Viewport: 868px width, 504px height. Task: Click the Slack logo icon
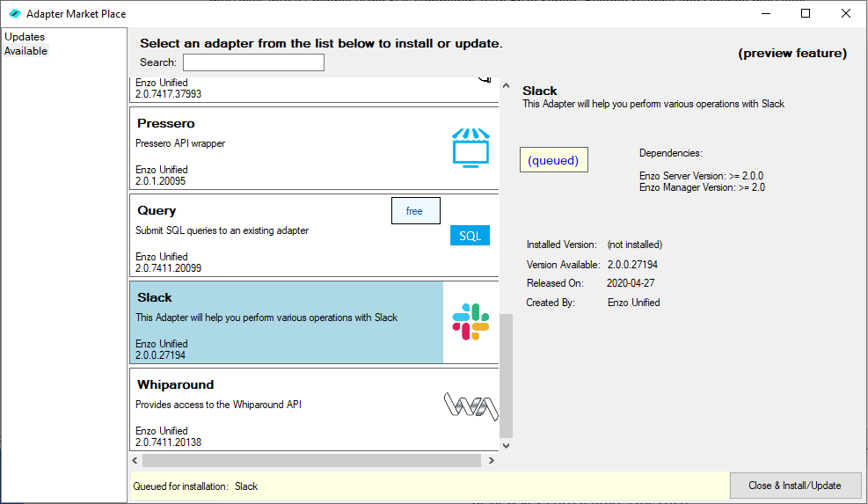coord(470,322)
